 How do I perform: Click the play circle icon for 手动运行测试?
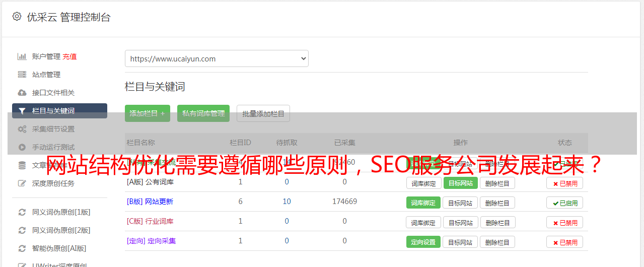click(22, 147)
